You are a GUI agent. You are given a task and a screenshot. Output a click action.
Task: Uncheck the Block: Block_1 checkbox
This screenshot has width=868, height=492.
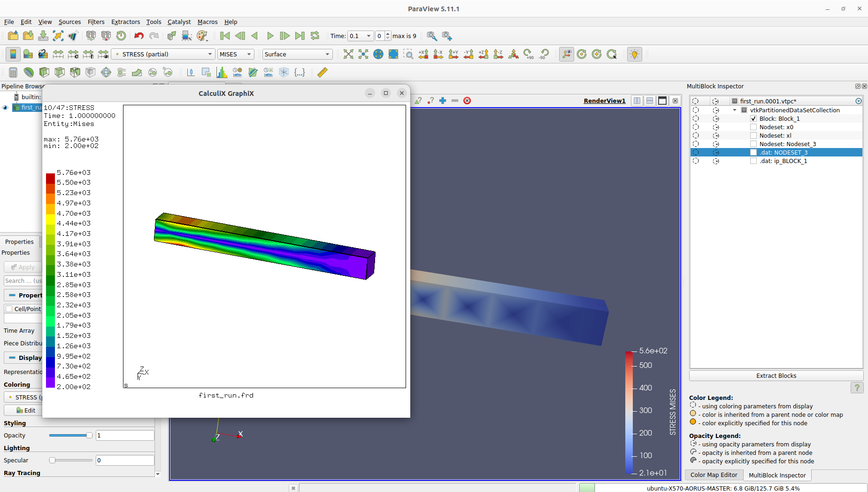point(753,119)
